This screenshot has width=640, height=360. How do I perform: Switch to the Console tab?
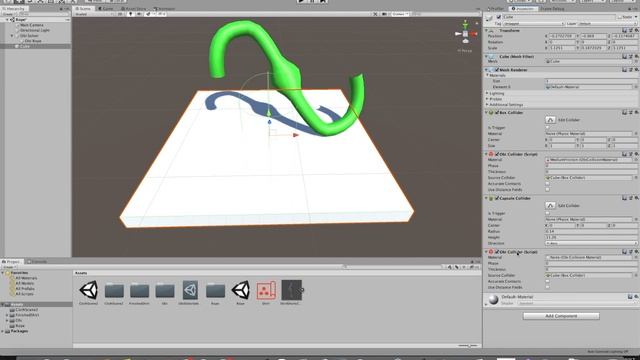click(37, 261)
